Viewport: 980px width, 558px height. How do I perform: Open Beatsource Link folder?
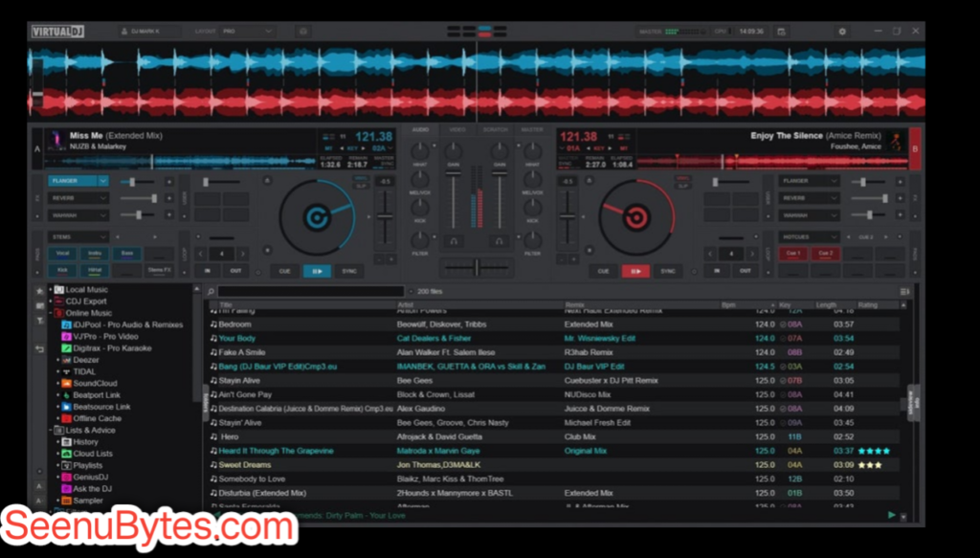point(101,407)
